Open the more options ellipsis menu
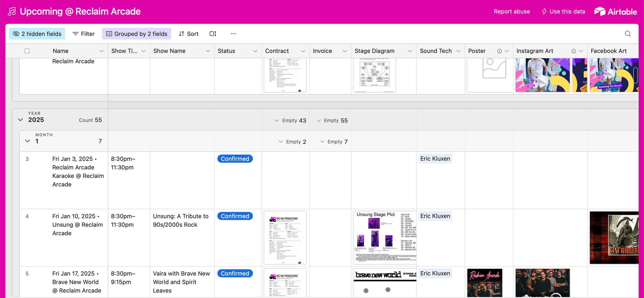 click(233, 34)
